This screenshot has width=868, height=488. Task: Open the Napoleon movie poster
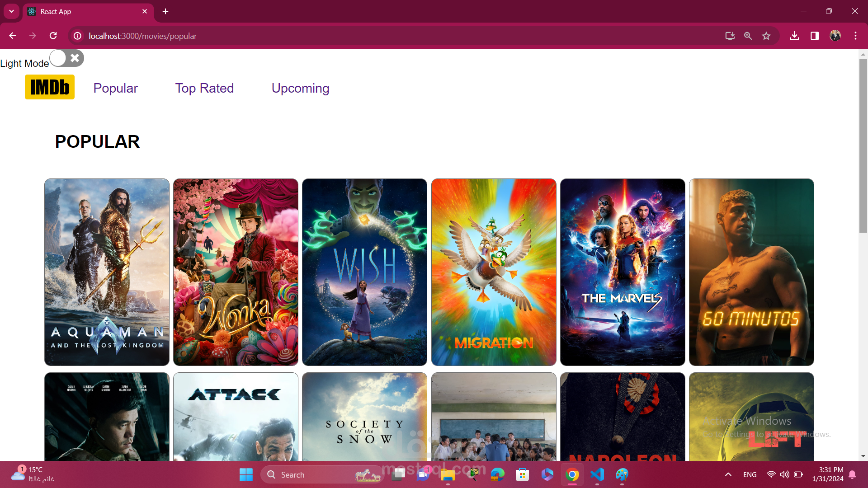[623, 417]
